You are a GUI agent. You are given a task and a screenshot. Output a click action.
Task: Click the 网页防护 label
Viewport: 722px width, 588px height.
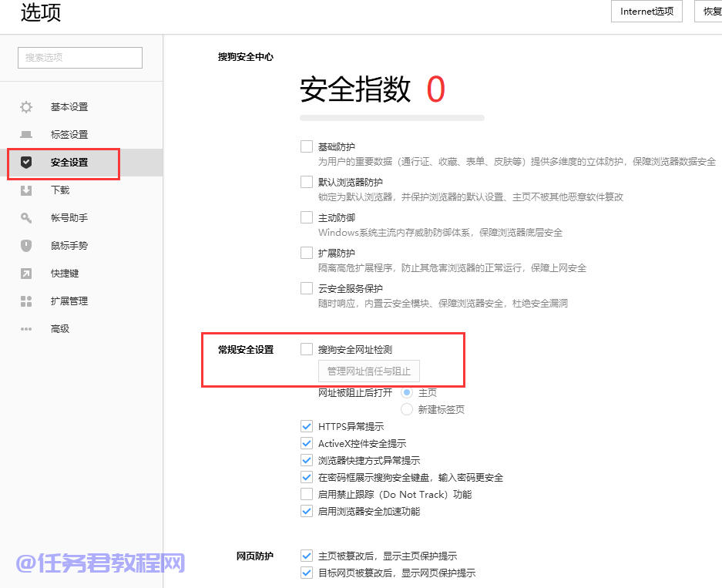tap(254, 556)
